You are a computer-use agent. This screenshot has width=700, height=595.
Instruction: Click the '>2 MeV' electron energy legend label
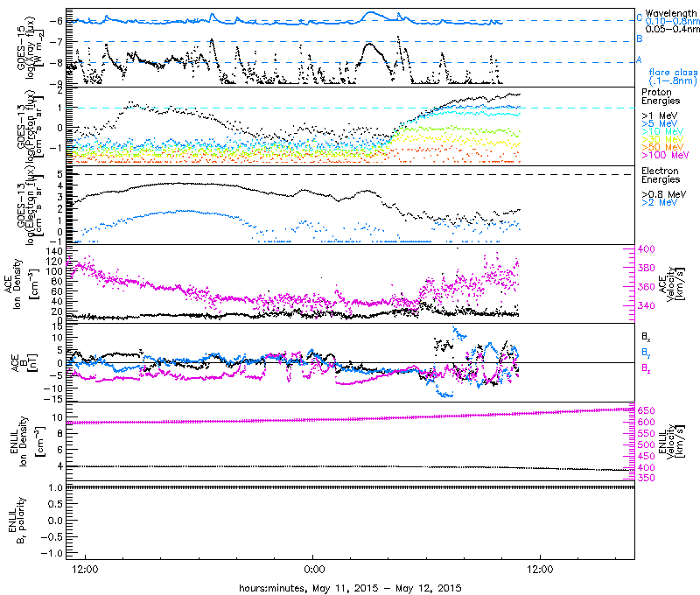click(x=659, y=202)
